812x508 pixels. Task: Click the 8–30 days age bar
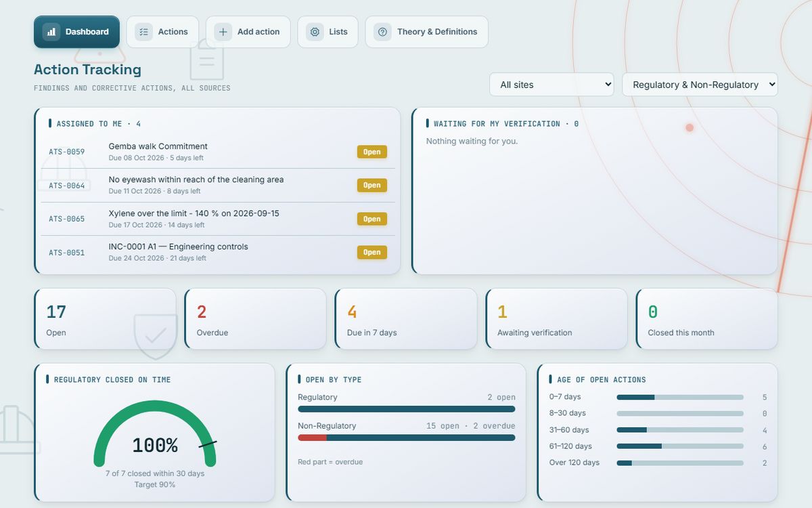[680, 413]
